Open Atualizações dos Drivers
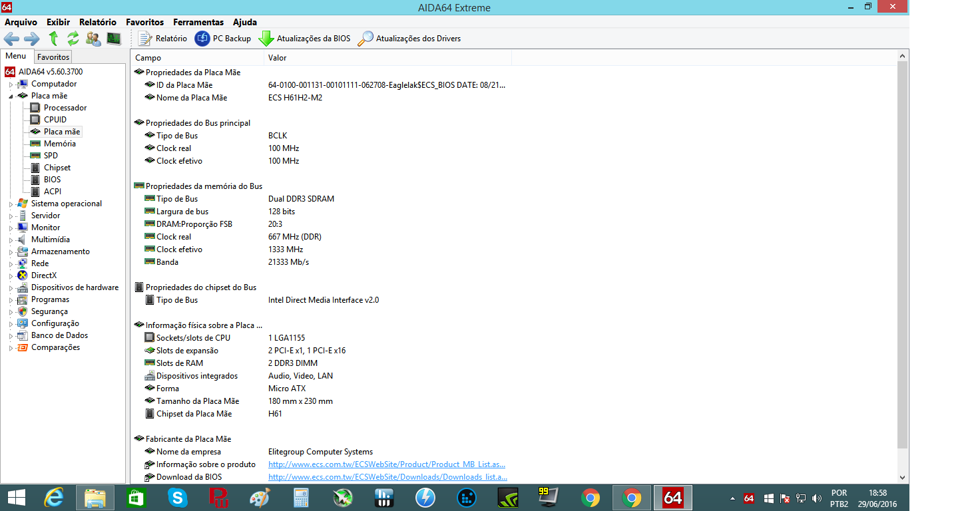This screenshot has height=511, width=980. pos(409,39)
